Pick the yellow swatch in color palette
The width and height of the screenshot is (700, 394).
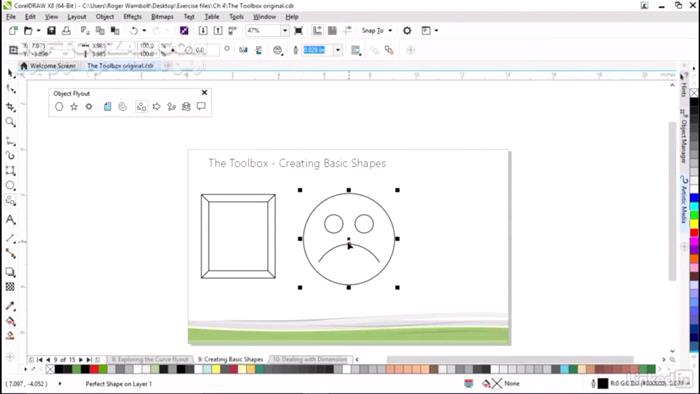click(x=216, y=369)
